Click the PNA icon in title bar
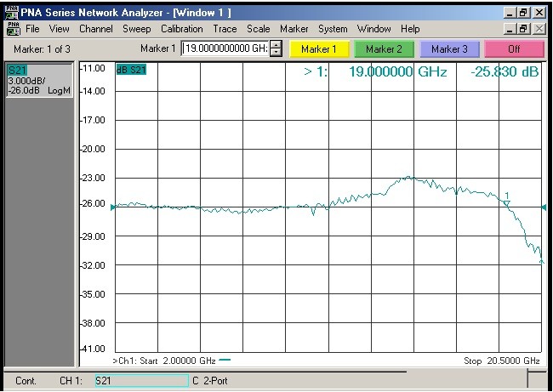Image resolution: width=553 pixels, height=392 pixels. pos(11,13)
